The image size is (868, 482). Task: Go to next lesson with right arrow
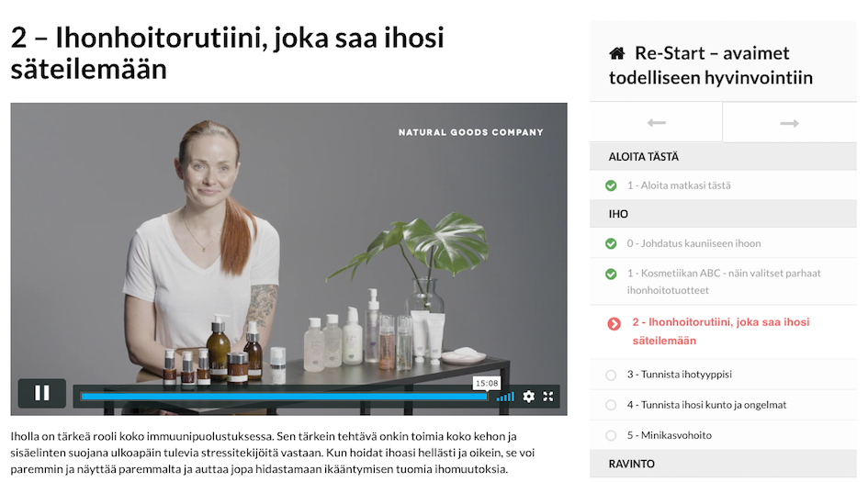point(789,123)
